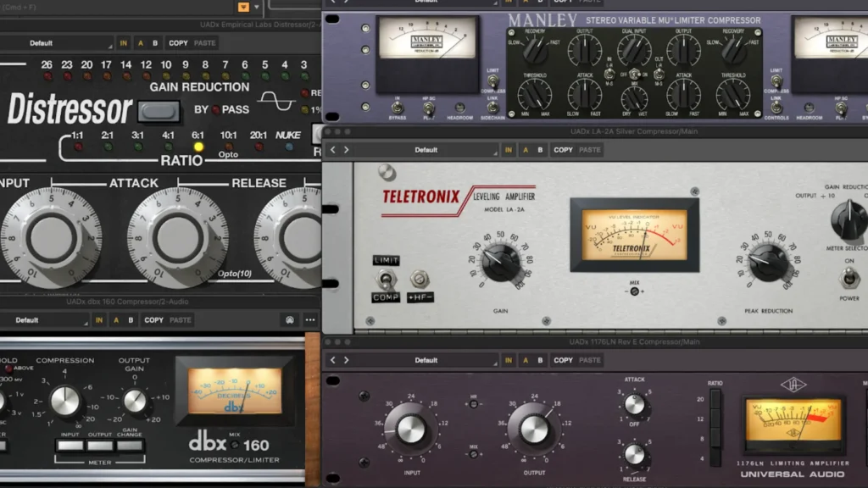The width and height of the screenshot is (868, 488).
Task: Toggle IN button on dbx 160 toolbar
Action: (99, 320)
